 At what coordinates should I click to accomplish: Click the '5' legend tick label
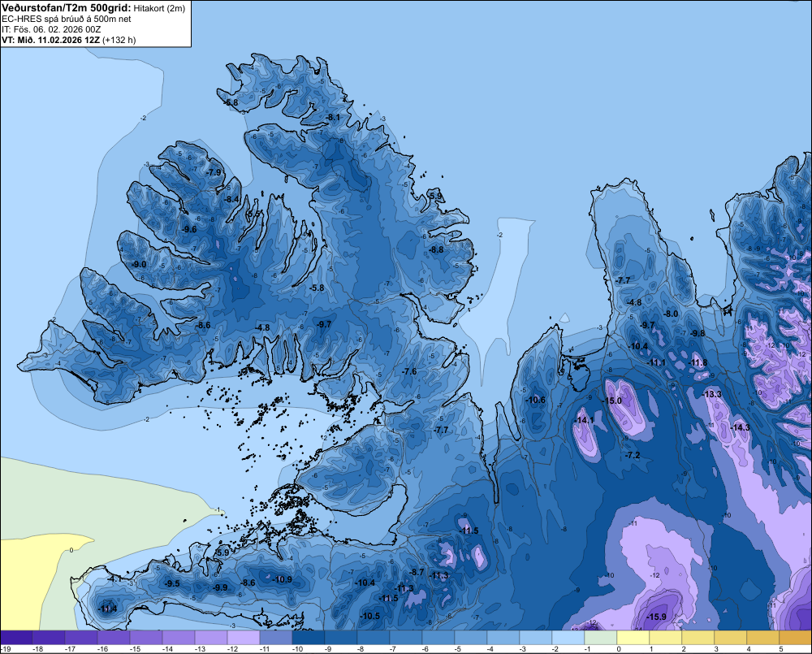click(x=781, y=649)
